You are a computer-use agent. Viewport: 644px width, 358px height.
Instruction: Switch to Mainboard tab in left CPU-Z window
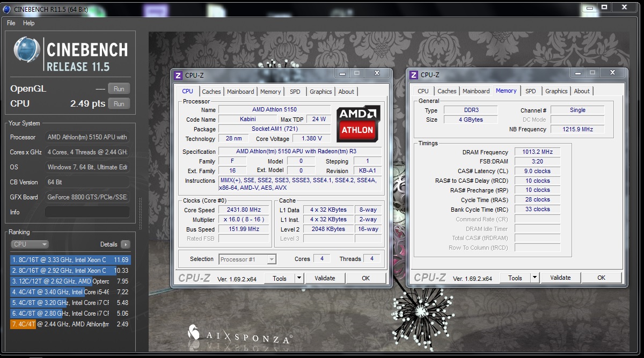(x=240, y=92)
